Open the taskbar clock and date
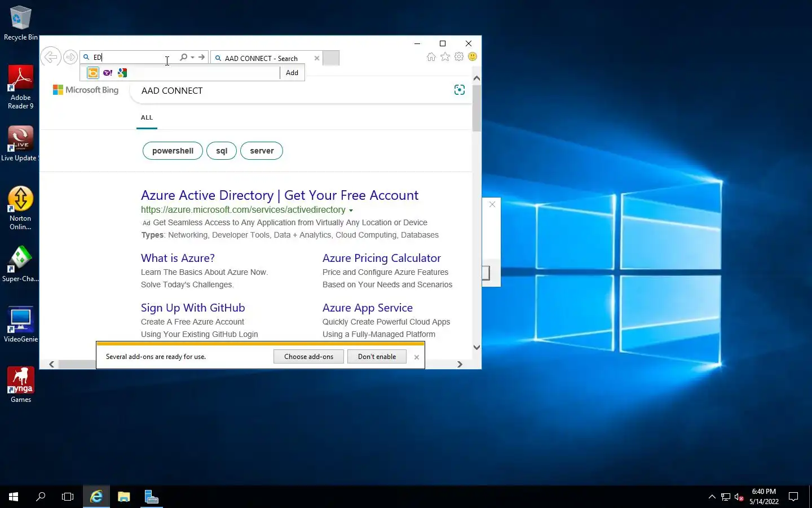 coord(764,497)
